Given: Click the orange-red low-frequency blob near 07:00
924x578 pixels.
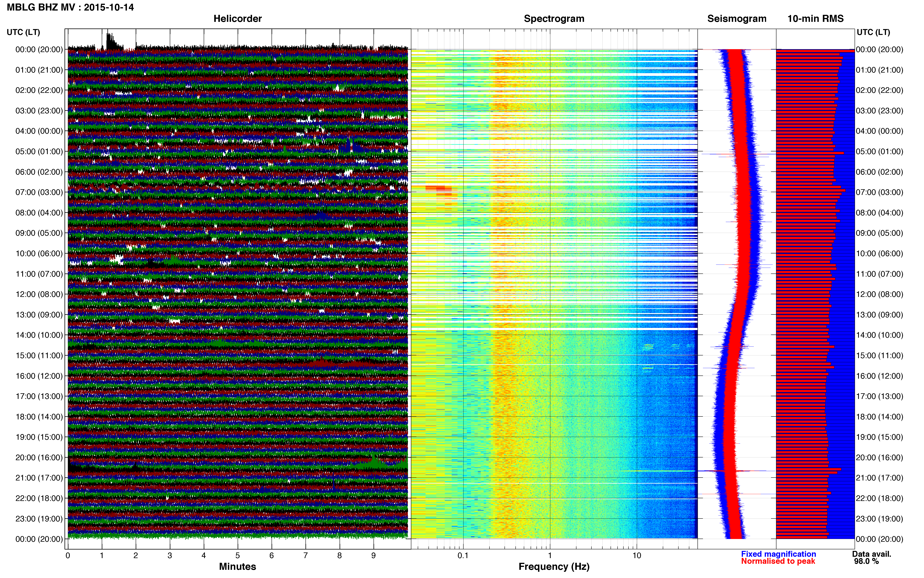Looking at the screenshot, I should click(x=438, y=188).
